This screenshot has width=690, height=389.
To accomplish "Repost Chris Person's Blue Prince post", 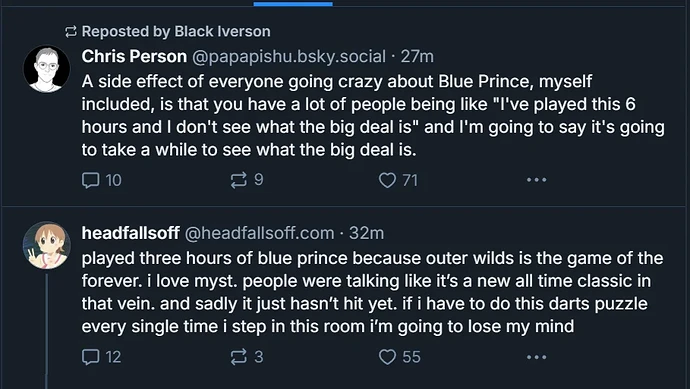I will [247, 180].
